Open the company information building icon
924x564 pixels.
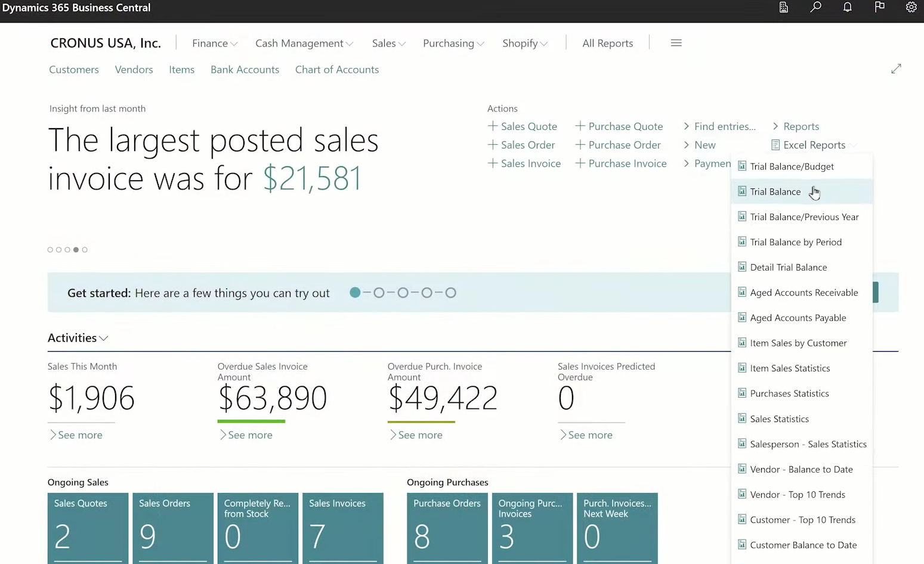[x=784, y=7]
